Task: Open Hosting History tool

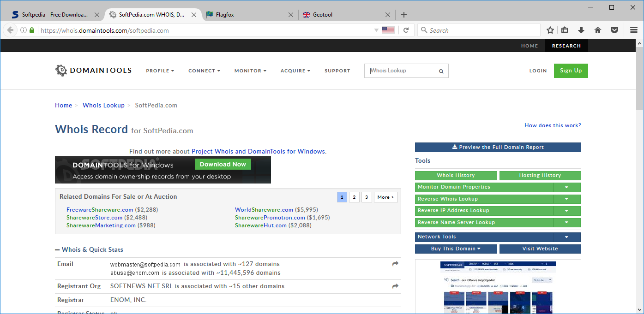Action: [x=540, y=176]
